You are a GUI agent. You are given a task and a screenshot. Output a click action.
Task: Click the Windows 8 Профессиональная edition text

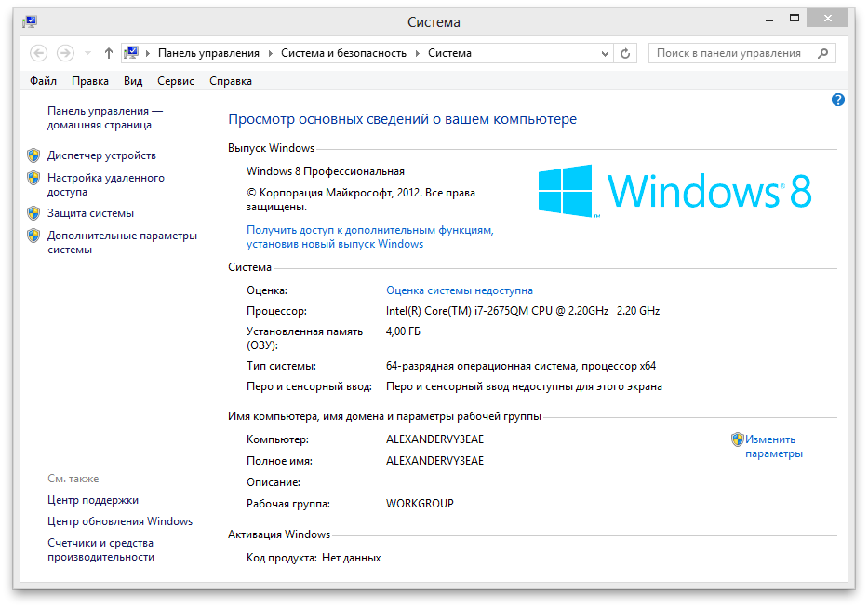click(x=326, y=171)
